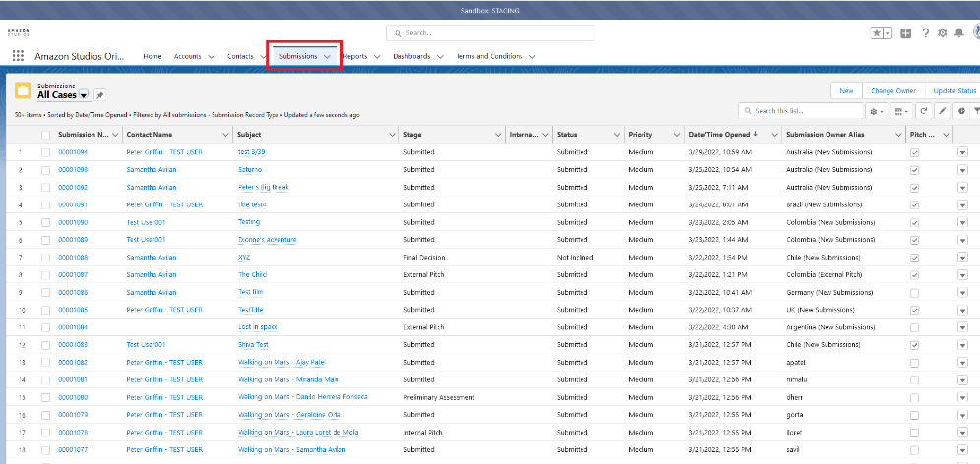Viewport: 980px width, 464px height.
Task: Pin the All Cases list view
Action: [100, 95]
